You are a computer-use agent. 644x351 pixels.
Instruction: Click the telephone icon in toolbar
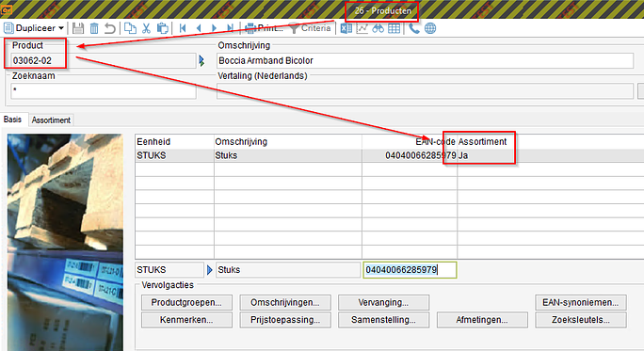[x=414, y=28]
